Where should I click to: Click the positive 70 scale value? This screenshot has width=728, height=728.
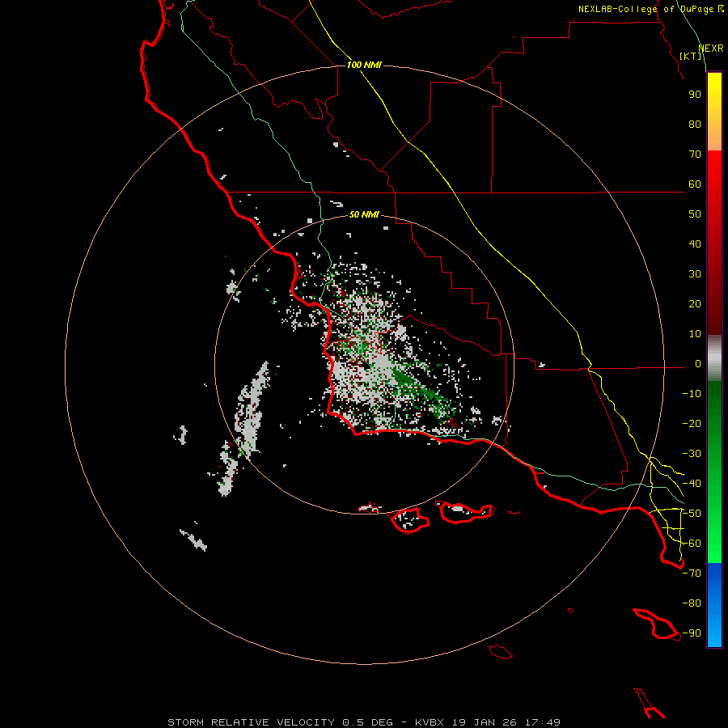pos(695,154)
